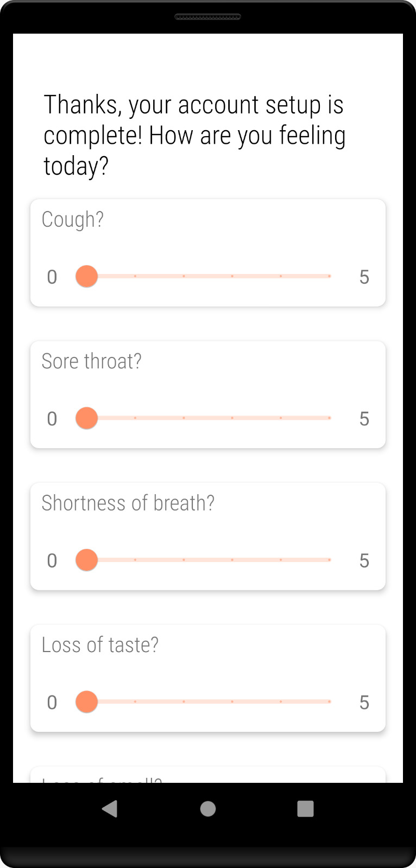
Task: Click the Loss of taste slider thumb
Action: [x=86, y=702]
